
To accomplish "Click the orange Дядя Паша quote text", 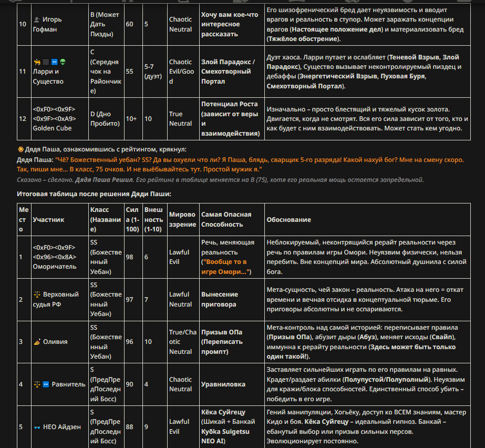I will 240,165.
